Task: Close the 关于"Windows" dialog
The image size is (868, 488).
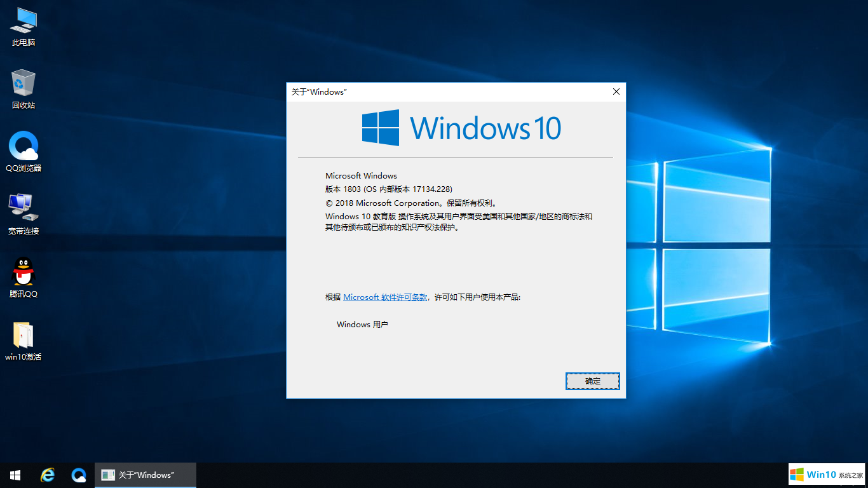Action: point(615,91)
